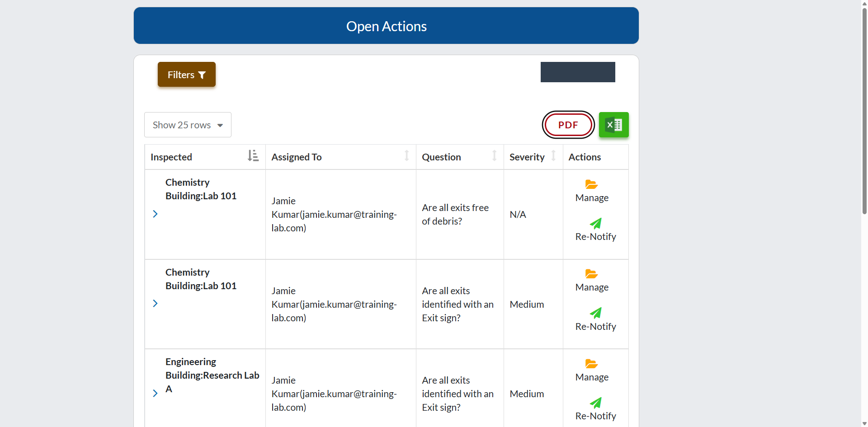This screenshot has width=868, height=427.
Task: Click Re-Notify label in Research Lab A row
Action: coord(595,416)
